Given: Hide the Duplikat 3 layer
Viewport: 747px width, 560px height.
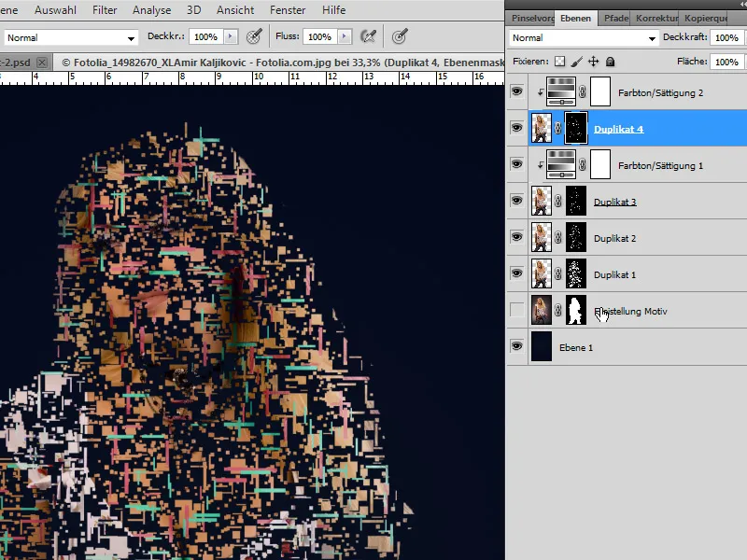Looking at the screenshot, I should [x=516, y=201].
